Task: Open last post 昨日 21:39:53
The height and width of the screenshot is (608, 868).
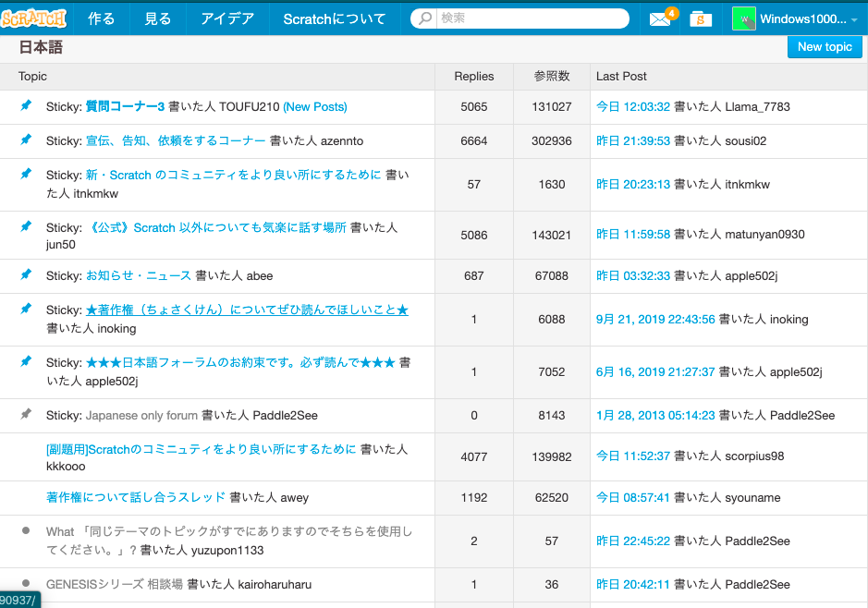Action: [x=632, y=141]
